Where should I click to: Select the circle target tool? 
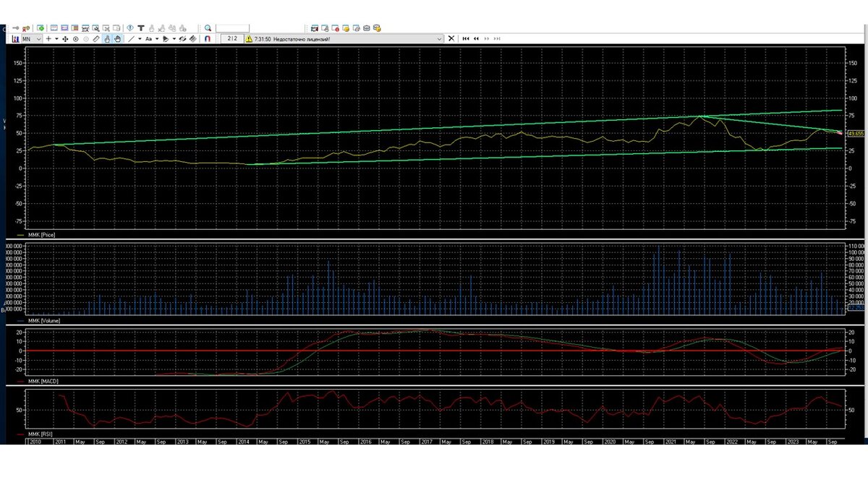(x=76, y=38)
